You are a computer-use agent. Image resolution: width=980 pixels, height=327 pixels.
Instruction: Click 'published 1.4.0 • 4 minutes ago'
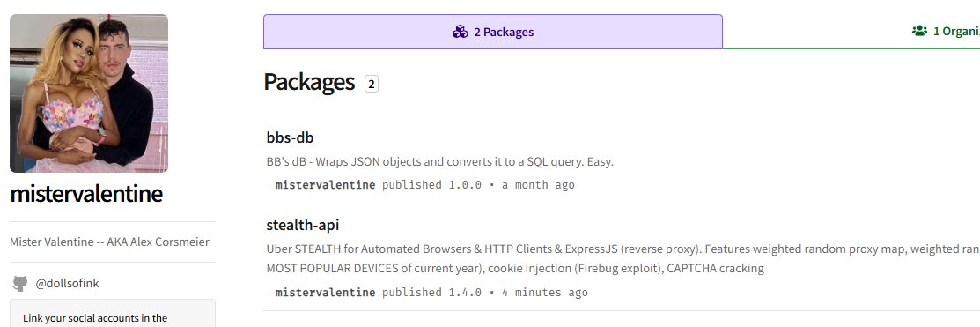coord(485,293)
